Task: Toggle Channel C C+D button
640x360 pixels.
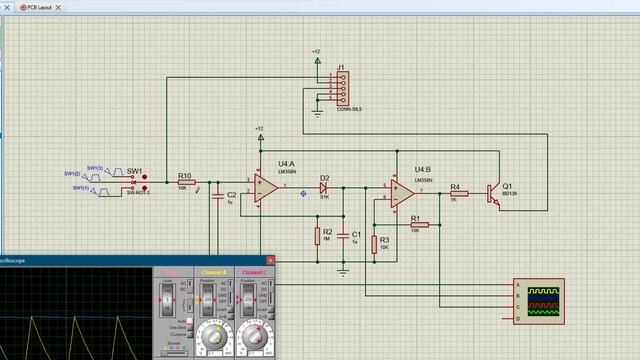Action: point(271,316)
